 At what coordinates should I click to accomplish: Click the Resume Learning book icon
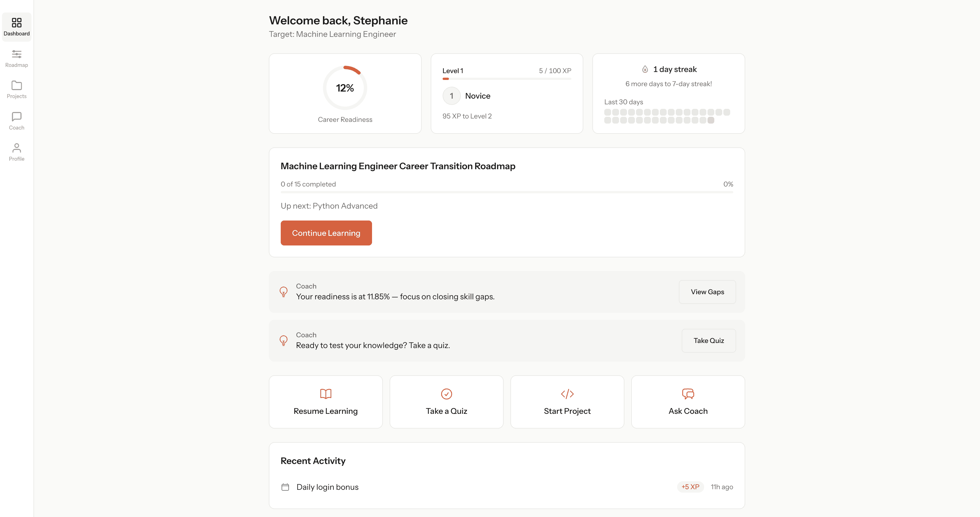(325, 394)
